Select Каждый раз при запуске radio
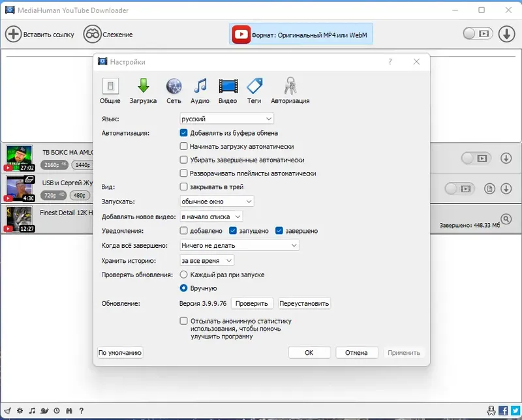This screenshot has height=420, width=522. (183, 275)
